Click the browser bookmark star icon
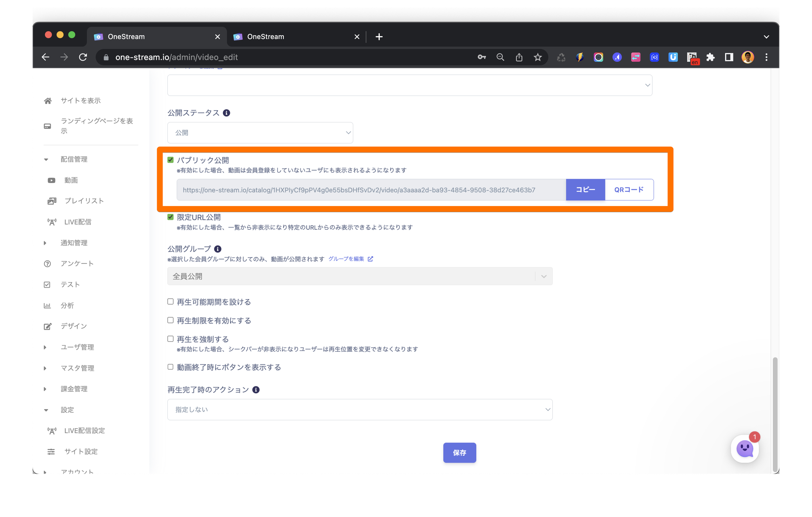This screenshot has height=517, width=812. tap(538, 57)
